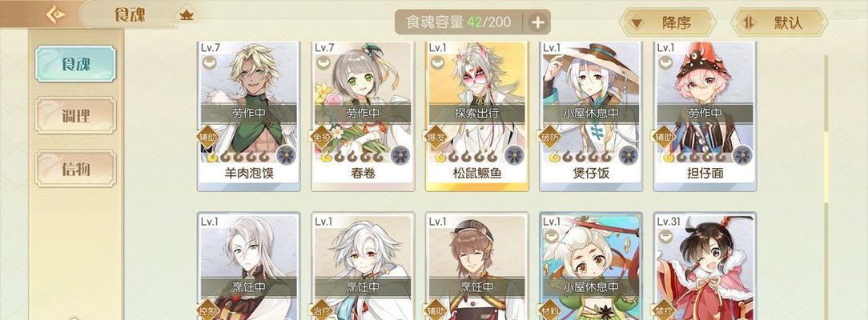Image resolution: width=868 pixels, height=320 pixels.
Task: Toggle the lock icon on 担仔面 card
Action: tap(666, 63)
